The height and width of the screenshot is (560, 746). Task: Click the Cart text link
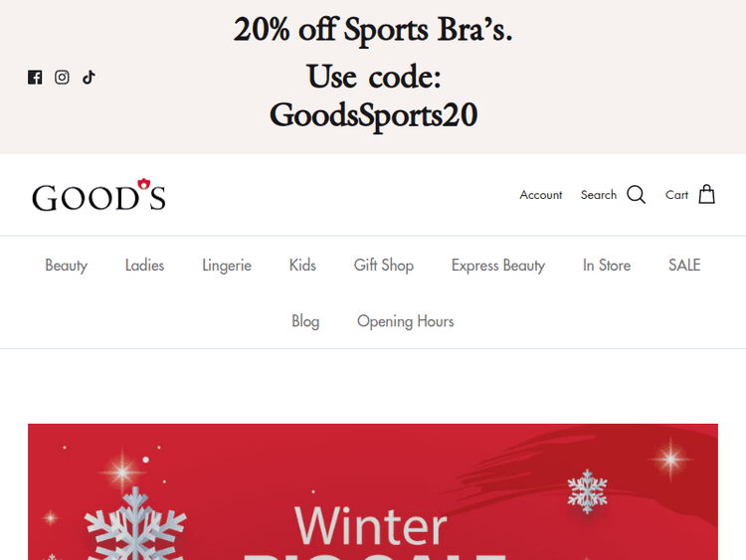(676, 195)
